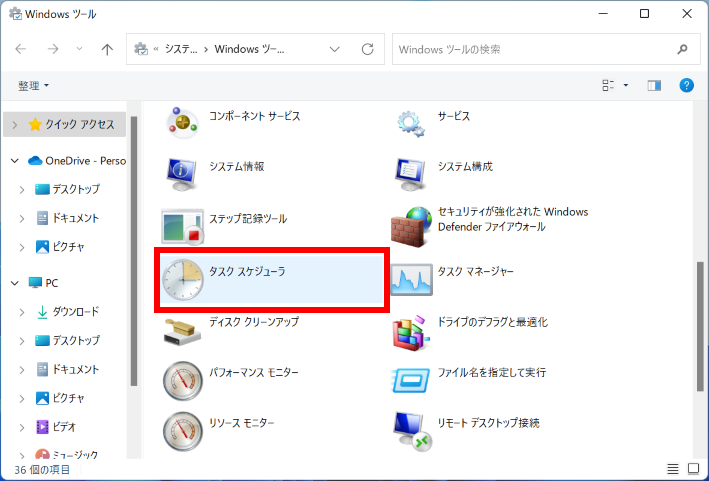Select ミュージック in navigation pane
This screenshot has width=709, height=481.
[x=66, y=454]
